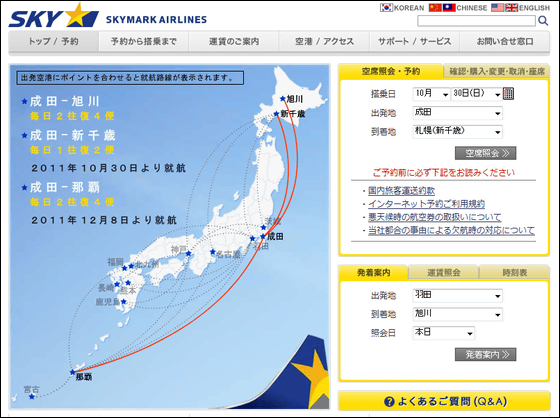Click the 長崎 airport star on map
560x418 pixels.
click(117, 284)
